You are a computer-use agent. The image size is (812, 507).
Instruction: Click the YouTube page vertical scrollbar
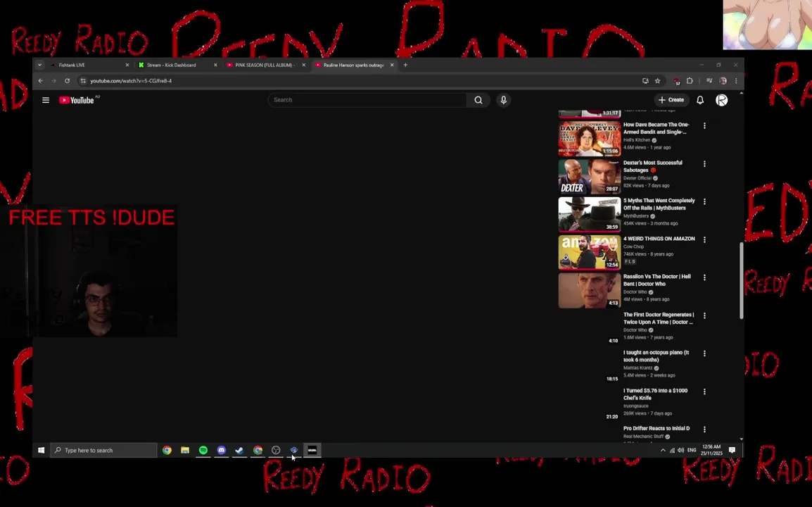(741, 280)
